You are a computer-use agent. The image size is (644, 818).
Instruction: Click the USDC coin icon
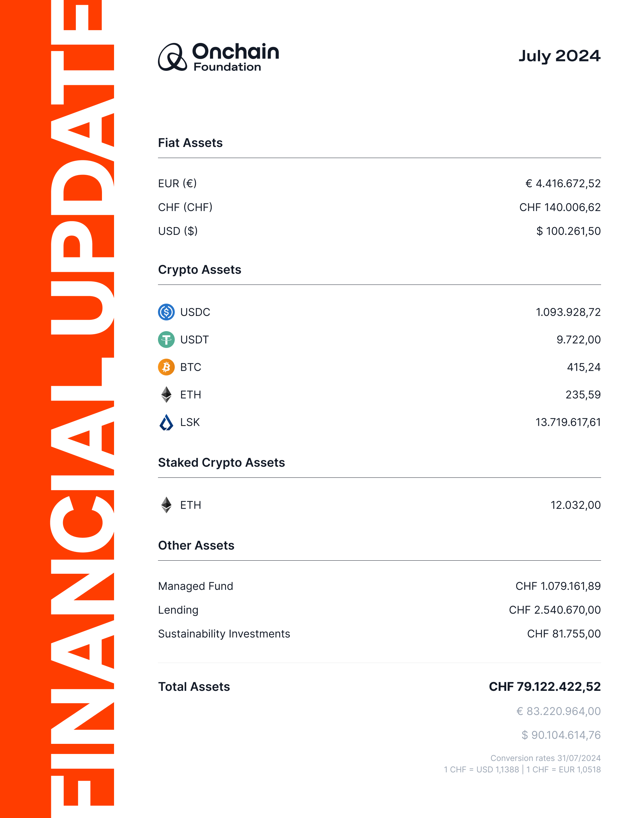(x=166, y=312)
